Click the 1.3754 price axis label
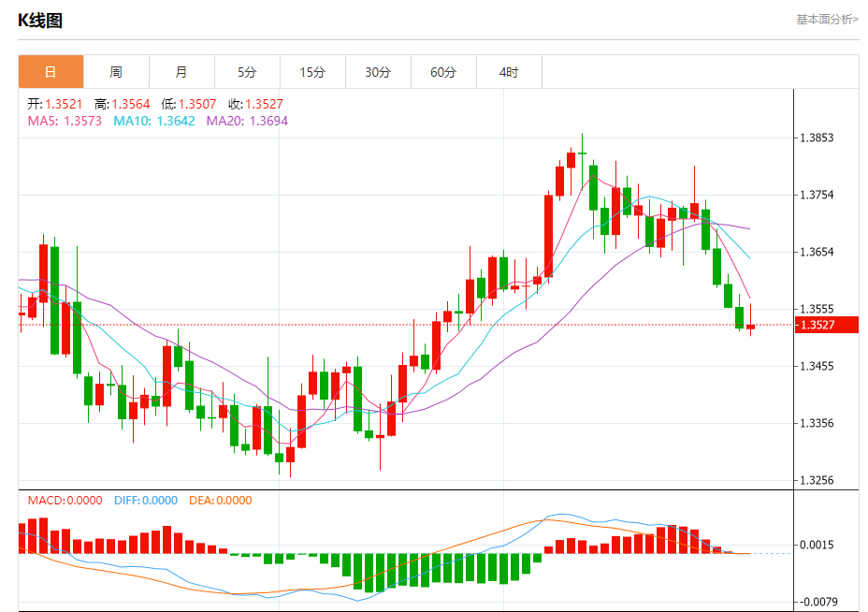Screen dimensions: 868x612 (x=817, y=195)
